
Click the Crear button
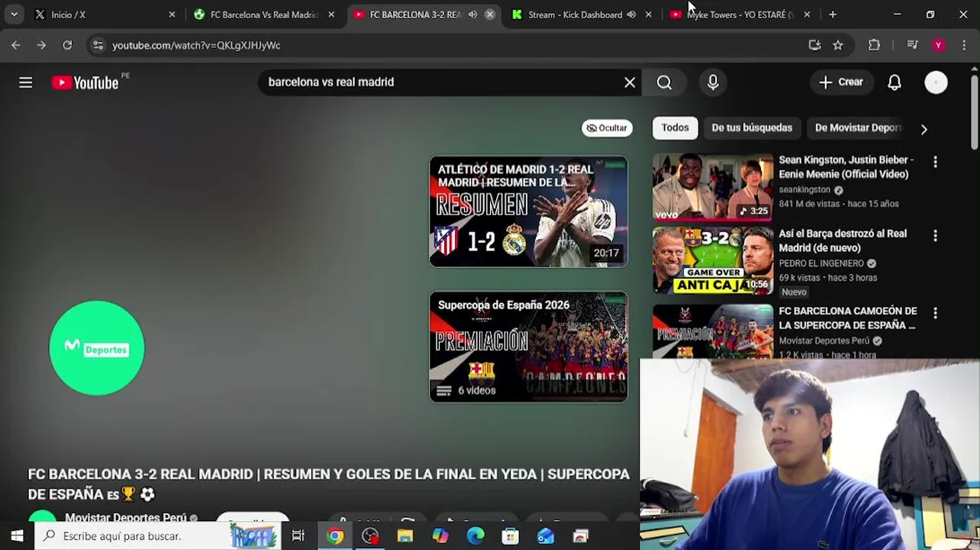[x=841, y=82]
